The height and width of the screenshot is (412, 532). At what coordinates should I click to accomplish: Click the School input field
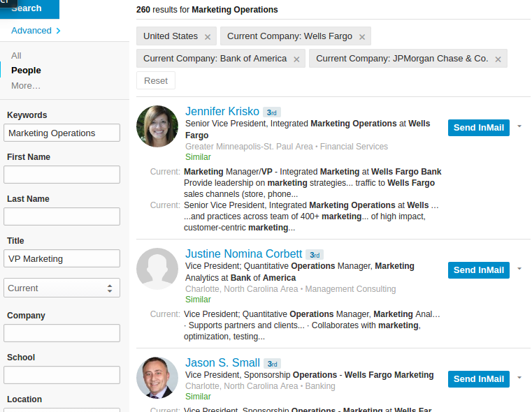(x=62, y=375)
